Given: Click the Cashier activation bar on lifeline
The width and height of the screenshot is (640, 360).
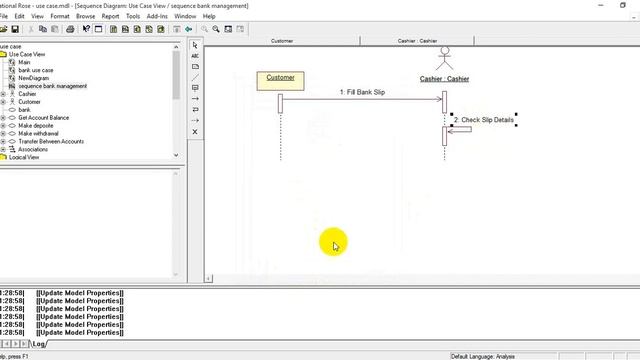Looking at the screenshot, I should point(444,102).
